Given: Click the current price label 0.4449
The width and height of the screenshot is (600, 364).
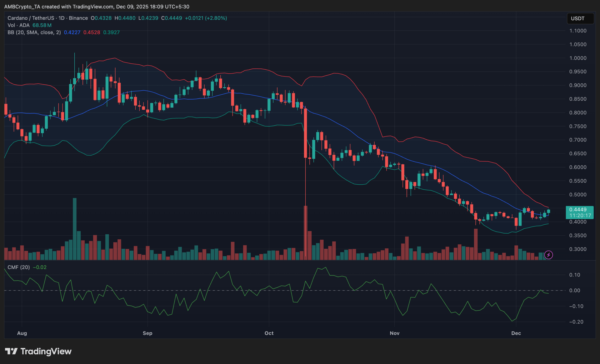Looking at the screenshot, I should coord(578,209).
